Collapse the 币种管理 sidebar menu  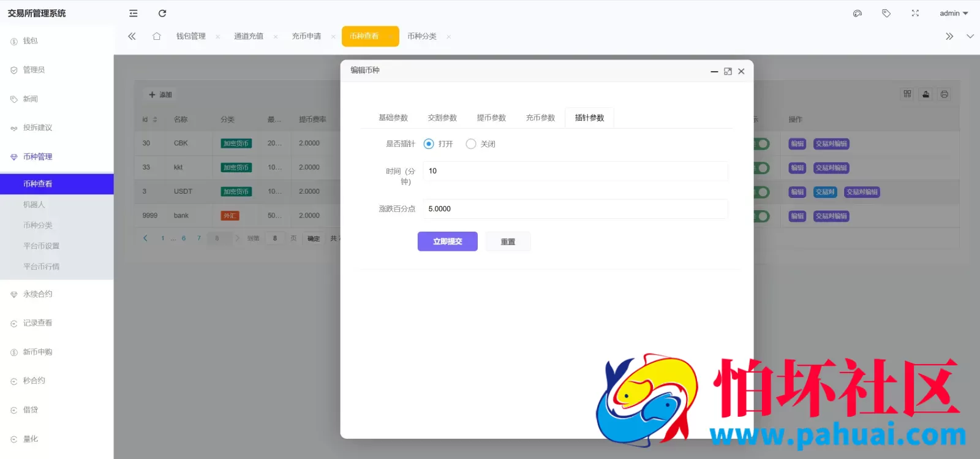pyautogui.click(x=56, y=157)
